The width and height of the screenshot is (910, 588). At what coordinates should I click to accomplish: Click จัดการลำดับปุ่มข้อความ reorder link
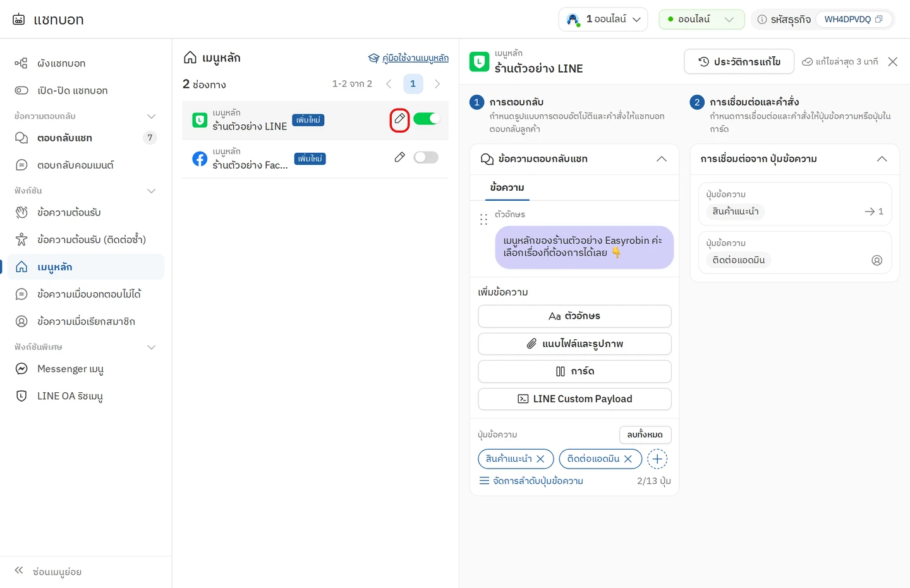point(531,481)
